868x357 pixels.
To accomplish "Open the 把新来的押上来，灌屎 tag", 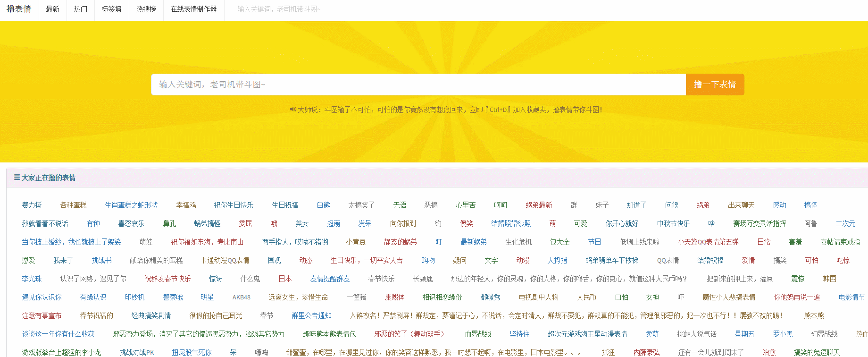I will click(x=740, y=279).
